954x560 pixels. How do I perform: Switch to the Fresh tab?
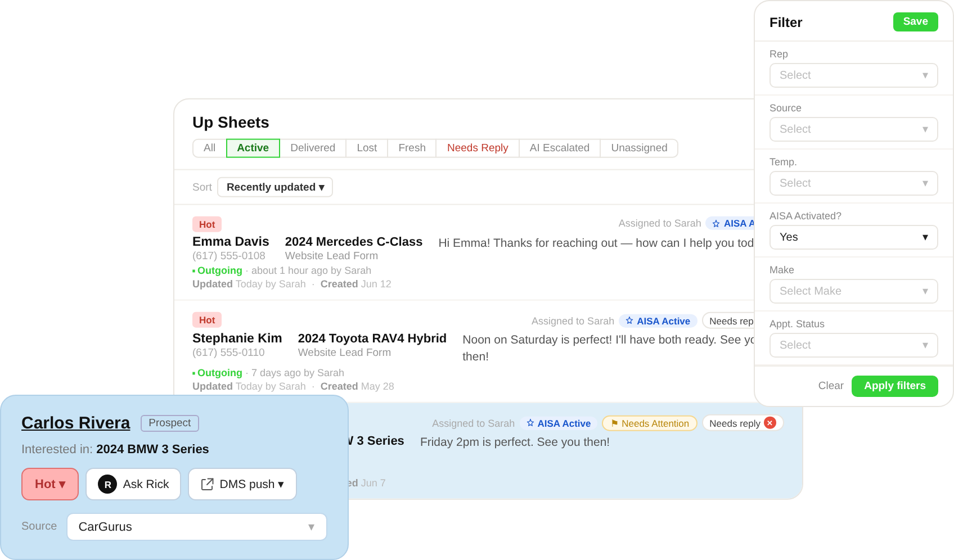pos(412,148)
